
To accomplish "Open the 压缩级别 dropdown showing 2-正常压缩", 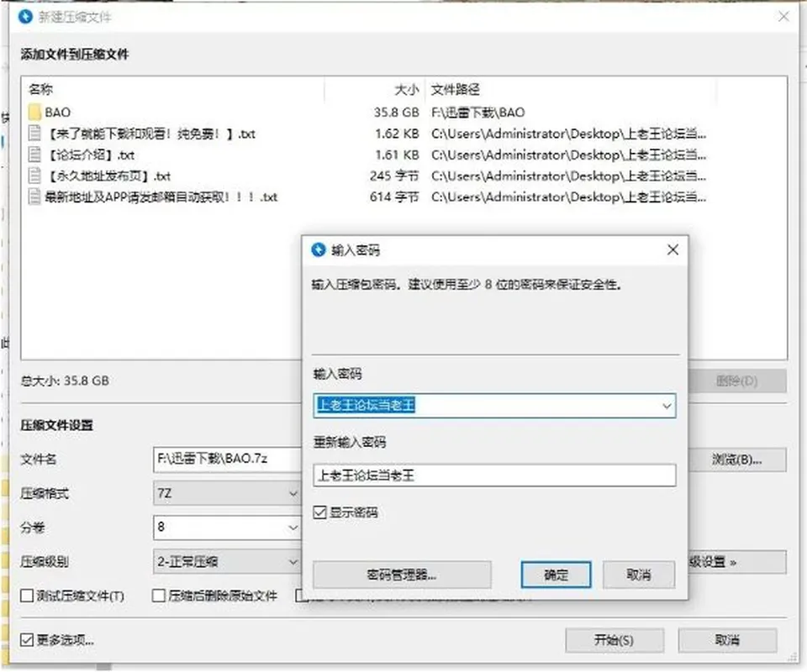I will [227, 562].
